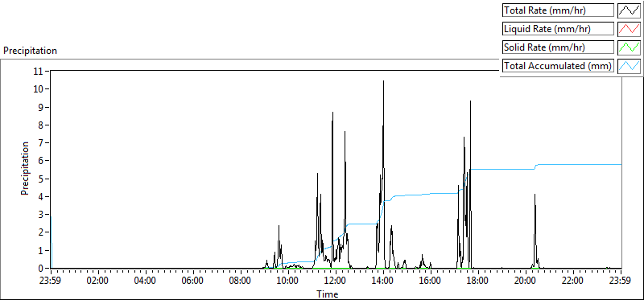Click the y-axis maximum value 11
The image size is (644, 300).
[x=39, y=71]
